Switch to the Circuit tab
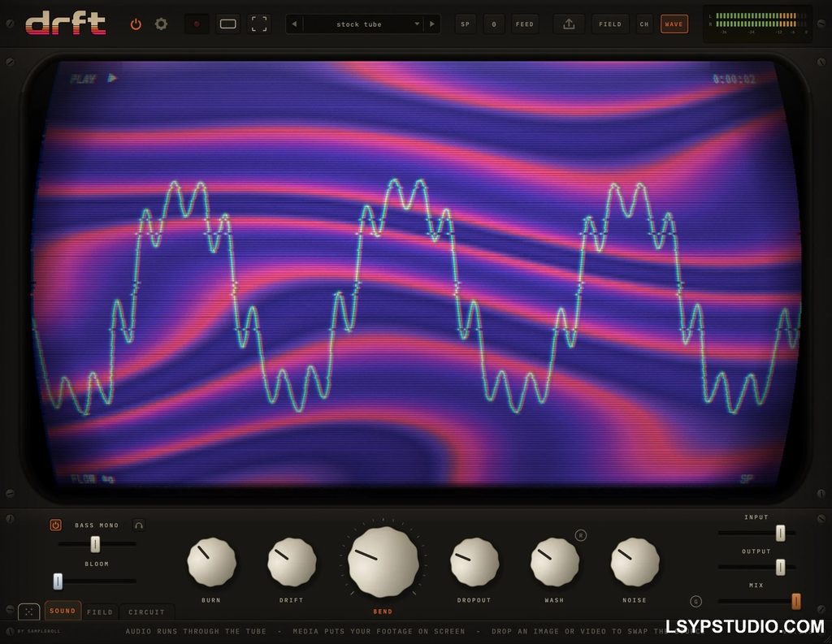This screenshot has height=644, width=832. click(x=146, y=612)
